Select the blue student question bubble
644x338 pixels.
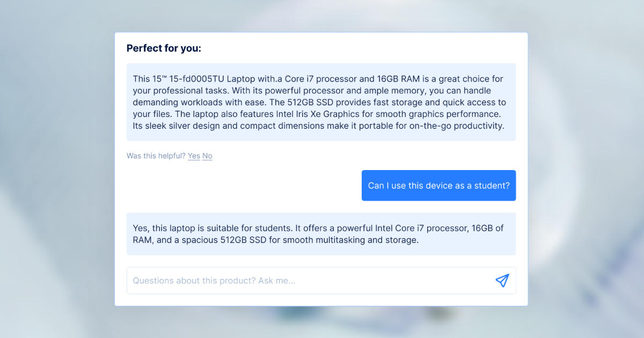438,186
